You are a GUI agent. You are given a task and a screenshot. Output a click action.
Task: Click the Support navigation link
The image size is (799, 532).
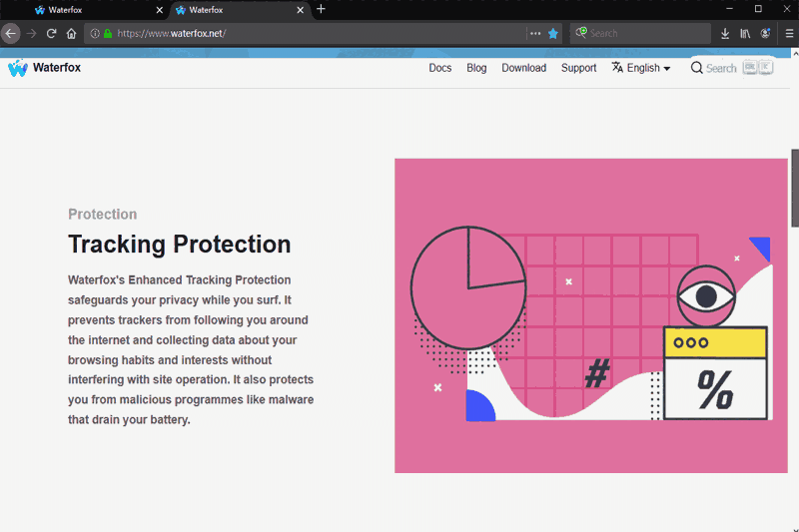tap(578, 68)
